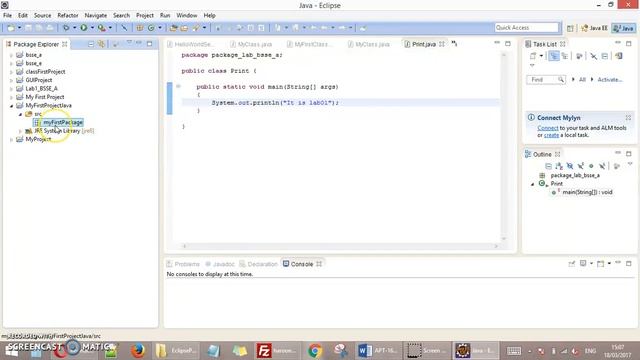Collapse the src folder node
The width and height of the screenshot is (640, 360).
[20, 114]
